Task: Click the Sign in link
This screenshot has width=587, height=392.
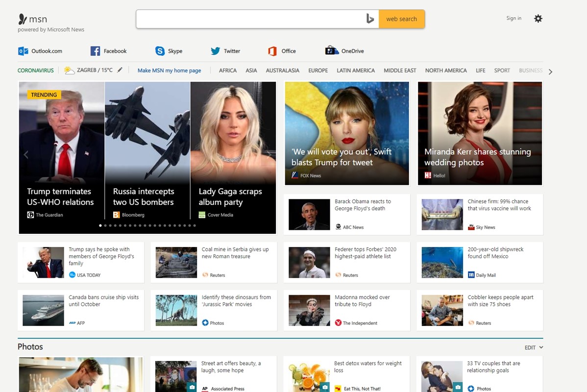Action: (514, 19)
